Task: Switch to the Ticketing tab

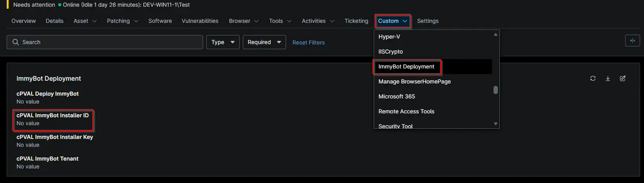Action: coord(356,21)
